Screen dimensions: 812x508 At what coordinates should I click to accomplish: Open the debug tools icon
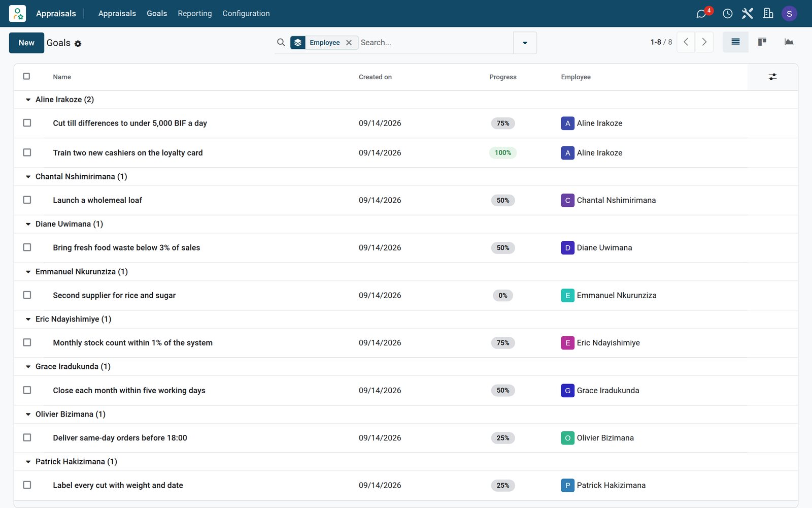748,13
